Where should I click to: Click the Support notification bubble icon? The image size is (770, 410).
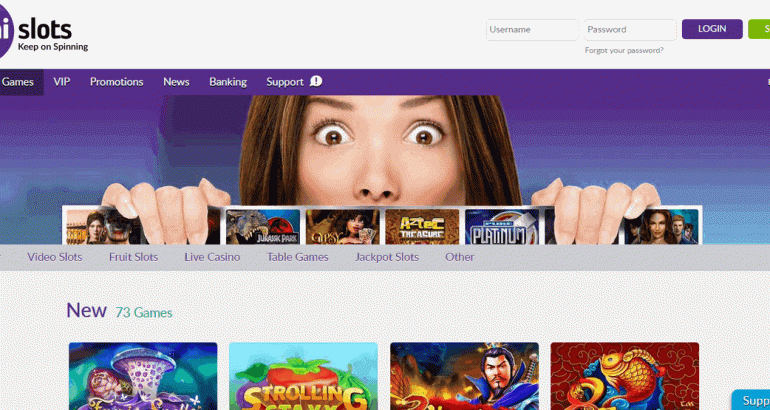point(316,81)
